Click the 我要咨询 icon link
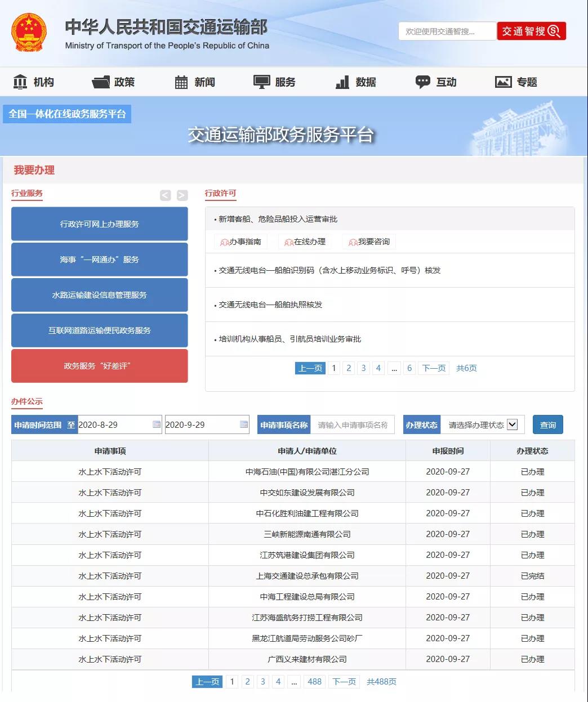 click(369, 242)
